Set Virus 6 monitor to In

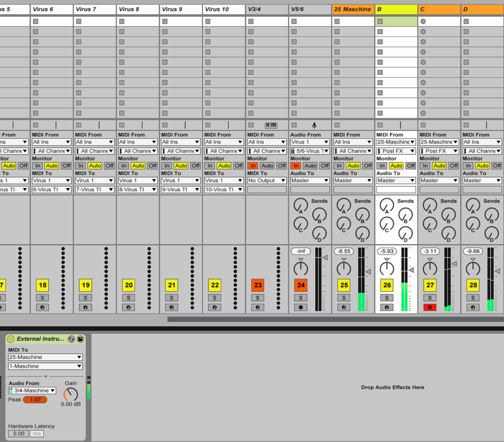tap(37, 166)
